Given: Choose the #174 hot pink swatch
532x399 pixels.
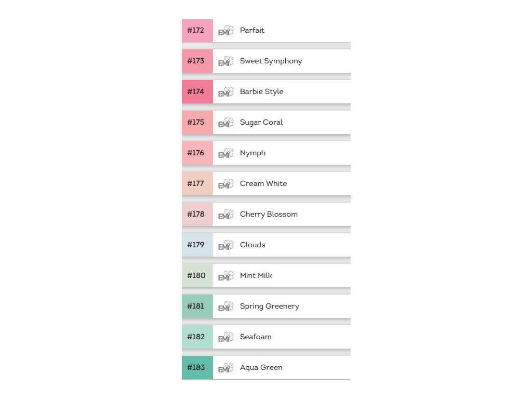Looking at the screenshot, I should 197,92.
